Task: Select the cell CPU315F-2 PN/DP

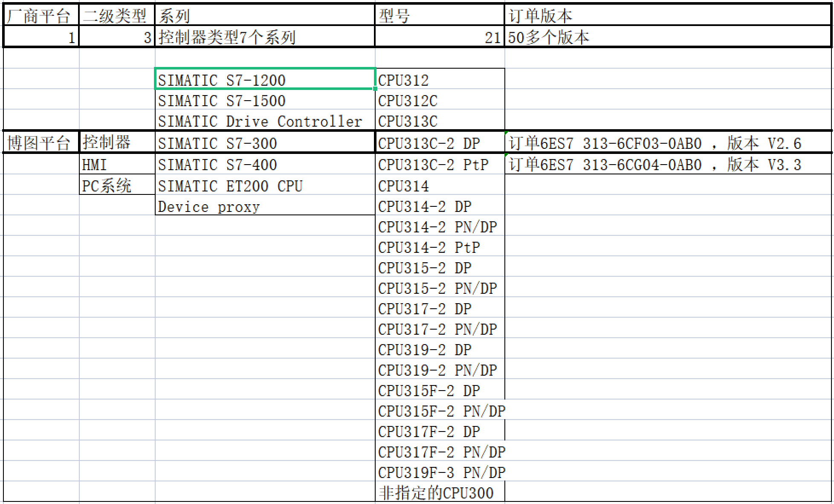Action: pos(440,410)
